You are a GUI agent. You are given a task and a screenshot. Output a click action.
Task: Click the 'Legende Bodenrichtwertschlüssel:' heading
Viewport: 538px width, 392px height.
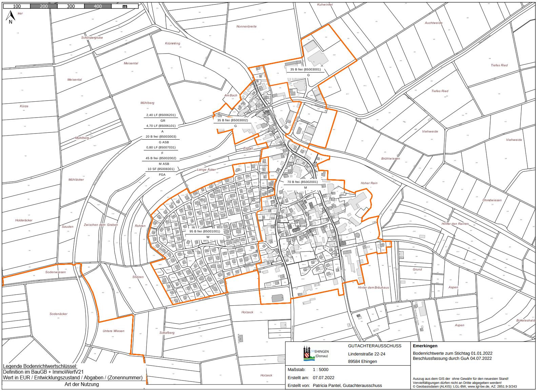[40, 366]
